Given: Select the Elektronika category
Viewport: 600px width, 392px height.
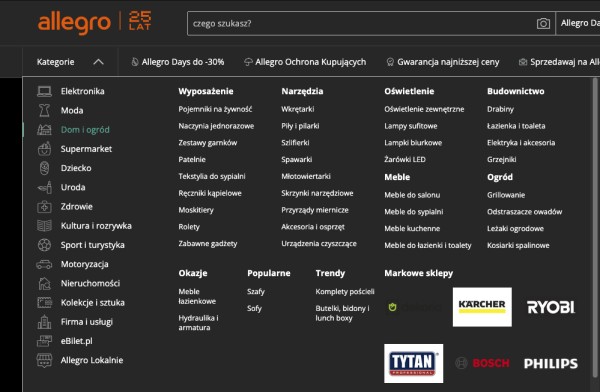Looking at the screenshot, I should [x=82, y=91].
